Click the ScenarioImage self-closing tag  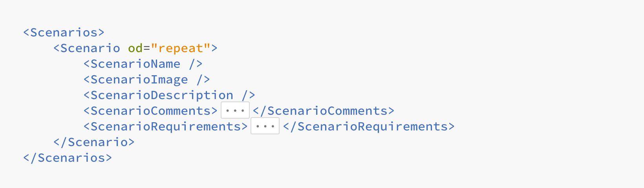pos(147,79)
